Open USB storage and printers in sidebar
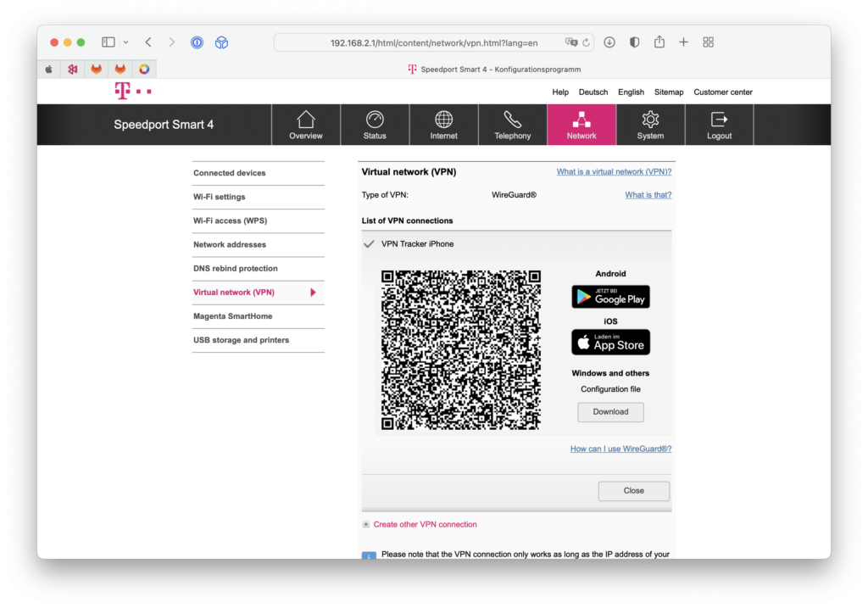 point(258,339)
